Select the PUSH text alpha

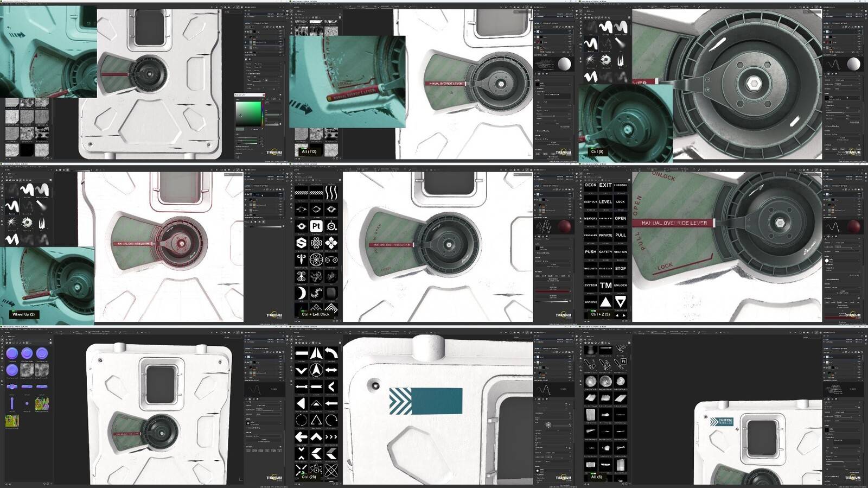click(591, 252)
